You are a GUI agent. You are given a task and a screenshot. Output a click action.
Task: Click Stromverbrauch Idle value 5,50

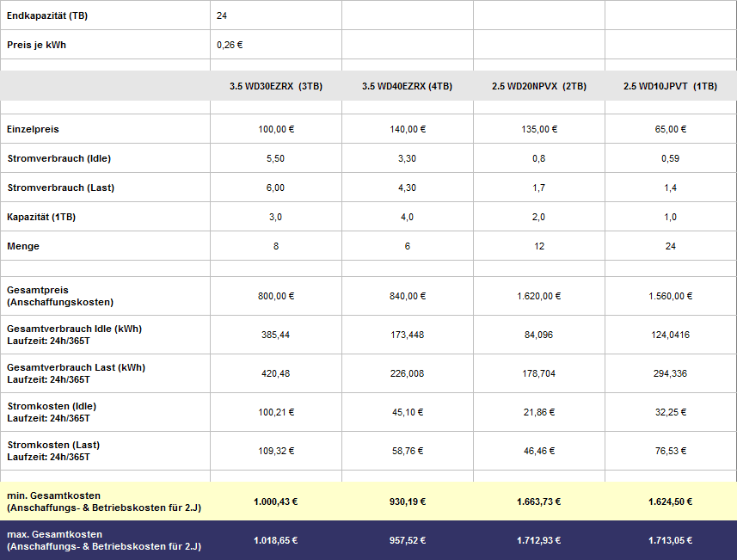[276, 158]
